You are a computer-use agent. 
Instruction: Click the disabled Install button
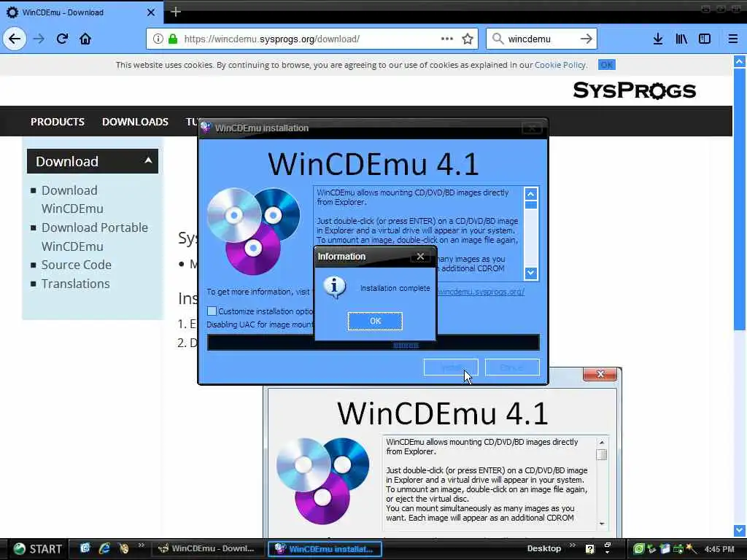tap(451, 367)
